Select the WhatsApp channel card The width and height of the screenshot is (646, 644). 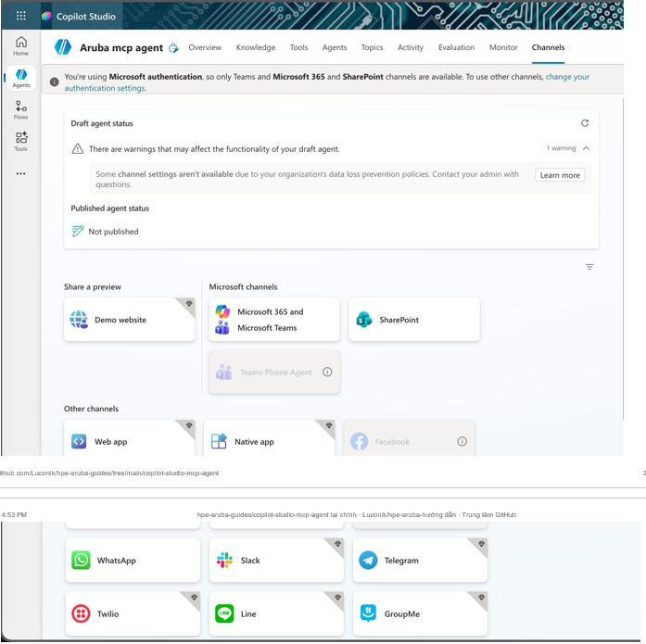tap(133, 561)
